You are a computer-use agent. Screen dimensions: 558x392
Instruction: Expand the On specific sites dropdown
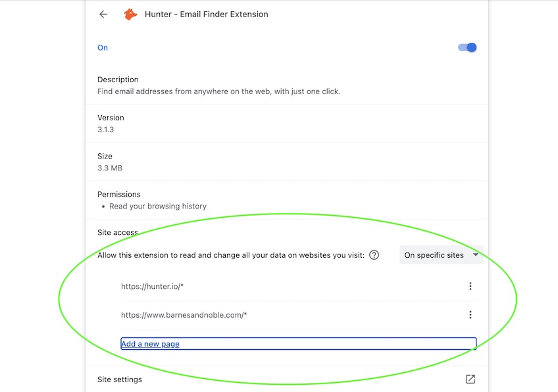click(x=442, y=255)
